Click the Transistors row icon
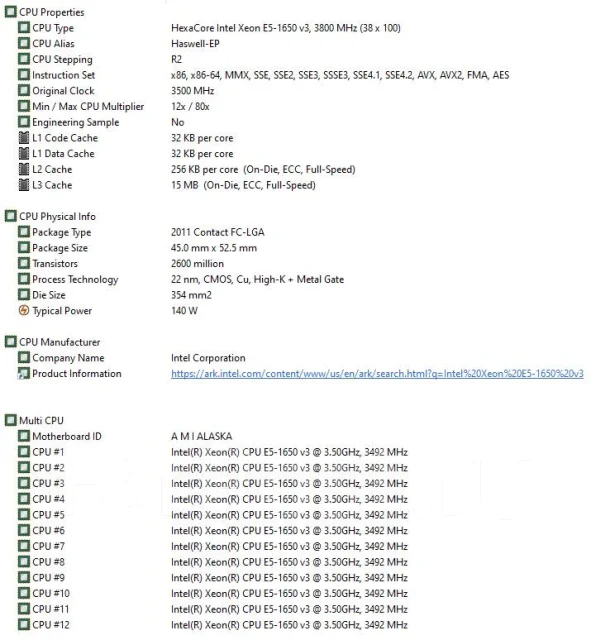This screenshot has width=591, height=640. pos(24,263)
